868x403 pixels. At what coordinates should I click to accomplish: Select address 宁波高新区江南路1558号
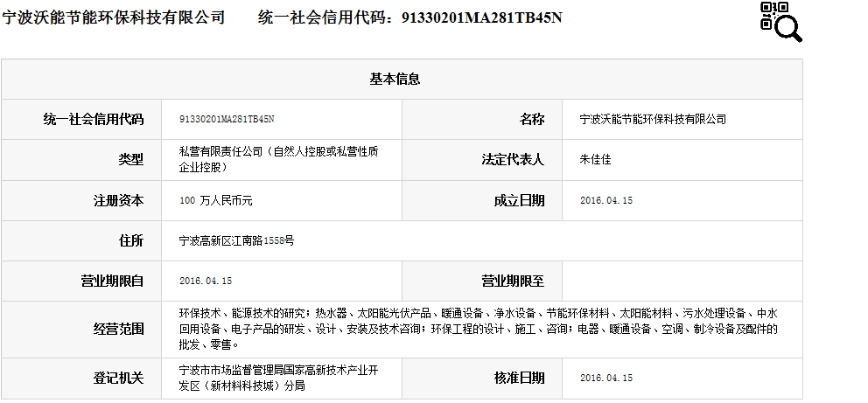click(x=236, y=240)
